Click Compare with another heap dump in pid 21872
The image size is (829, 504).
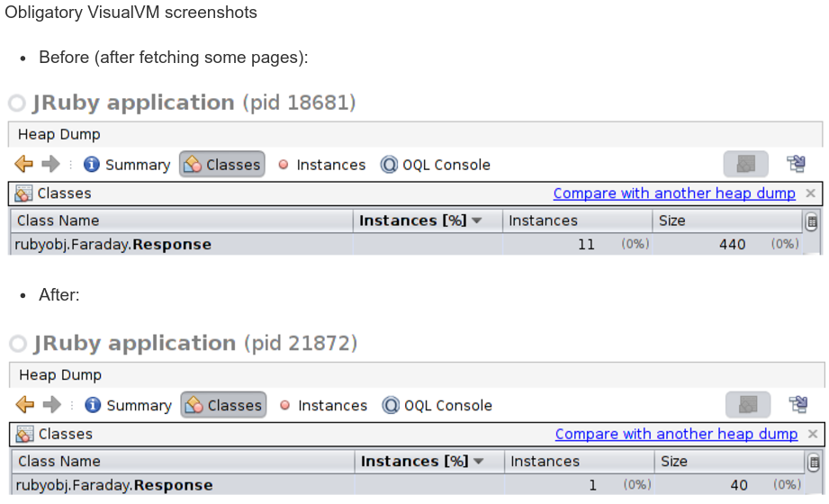click(676, 434)
